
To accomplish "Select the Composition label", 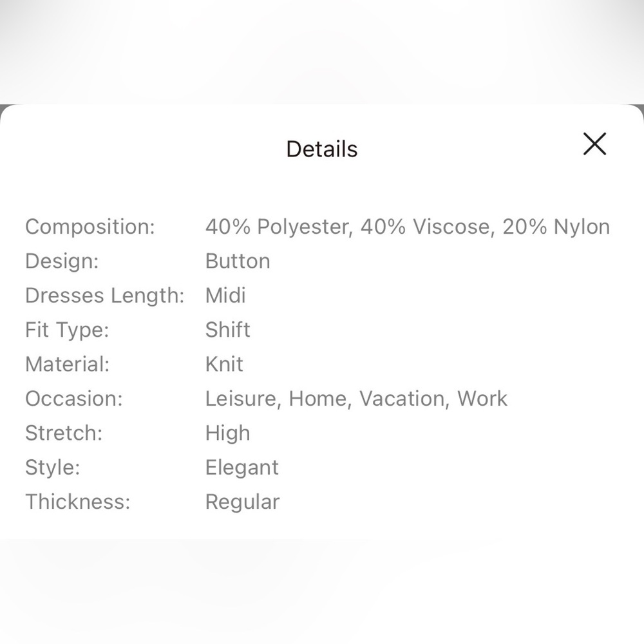I will pyautogui.click(x=90, y=227).
